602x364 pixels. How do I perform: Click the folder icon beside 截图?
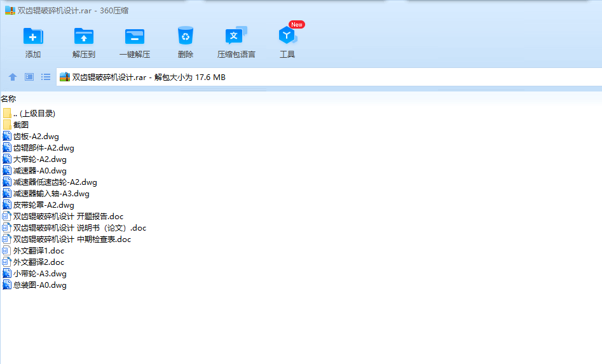(x=7, y=125)
